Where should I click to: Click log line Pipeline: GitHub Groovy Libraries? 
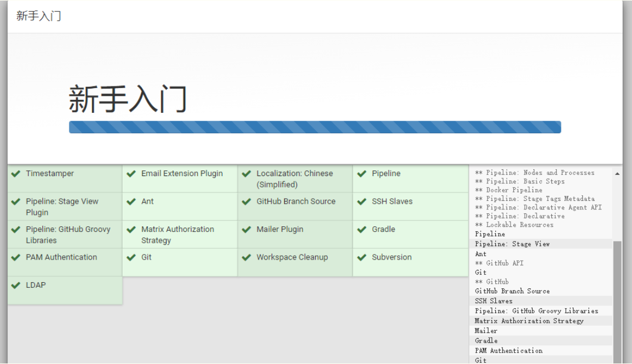click(x=537, y=311)
